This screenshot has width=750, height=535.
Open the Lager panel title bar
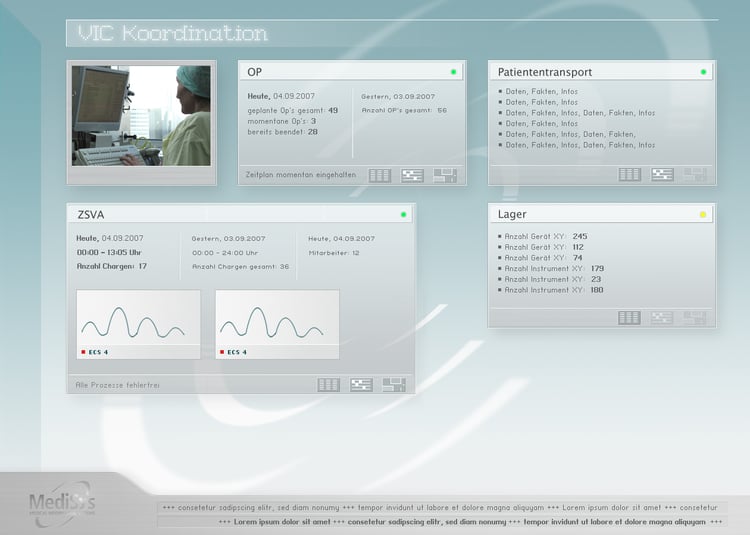click(601, 214)
